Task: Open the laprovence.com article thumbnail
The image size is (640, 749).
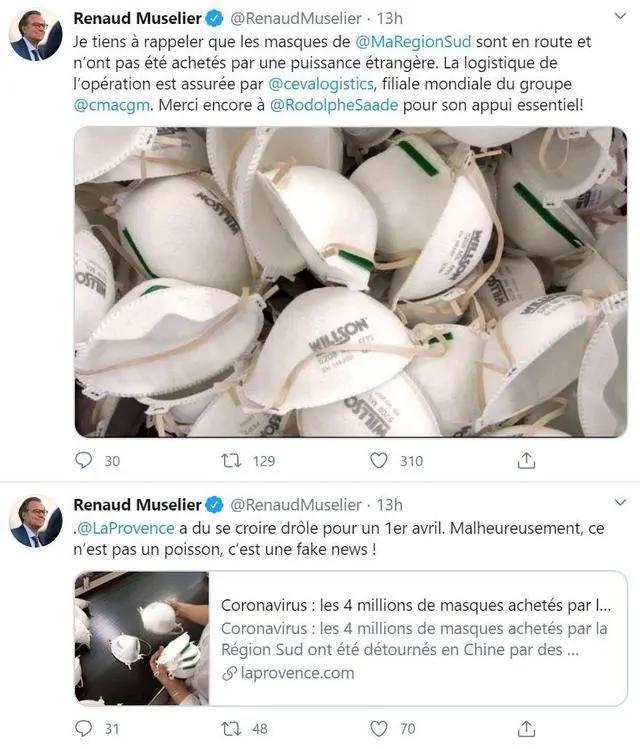Action: [x=142, y=637]
